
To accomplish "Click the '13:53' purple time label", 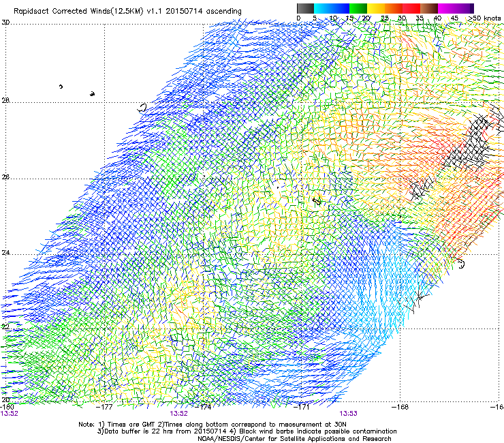I will coord(349,414).
